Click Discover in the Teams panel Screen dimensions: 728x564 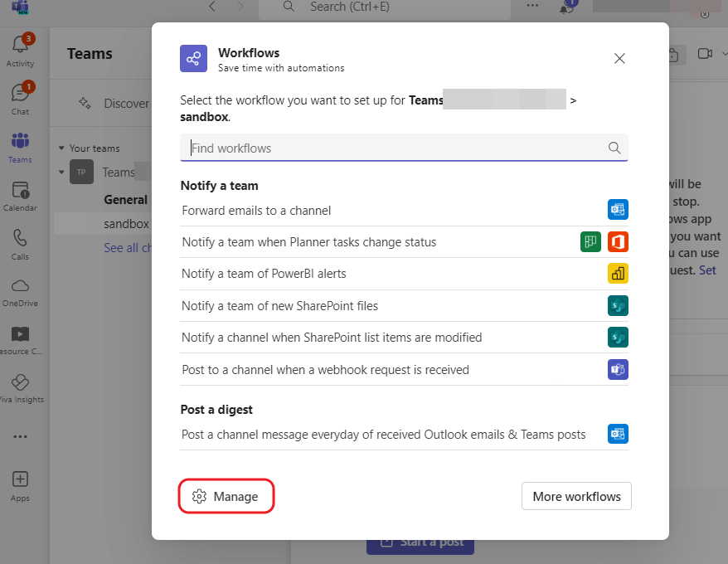pos(126,103)
